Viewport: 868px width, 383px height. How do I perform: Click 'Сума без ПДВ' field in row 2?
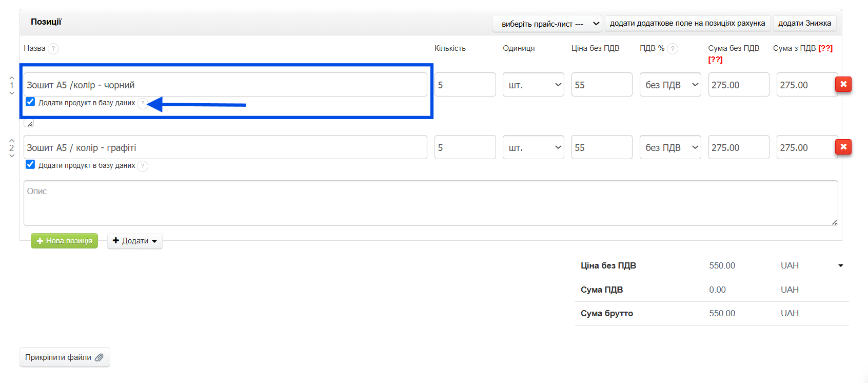(x=739, y=147)
